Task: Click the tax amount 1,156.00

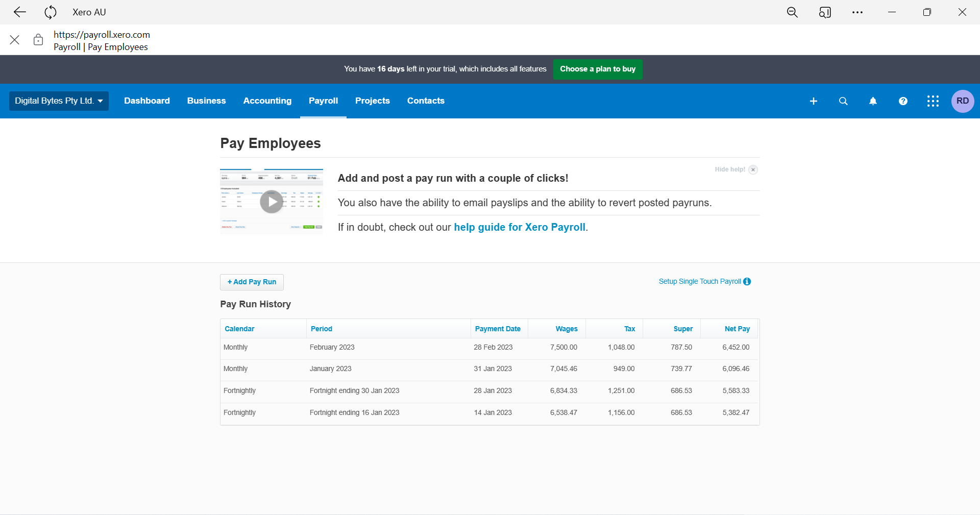Action: (x=621, y=412)
